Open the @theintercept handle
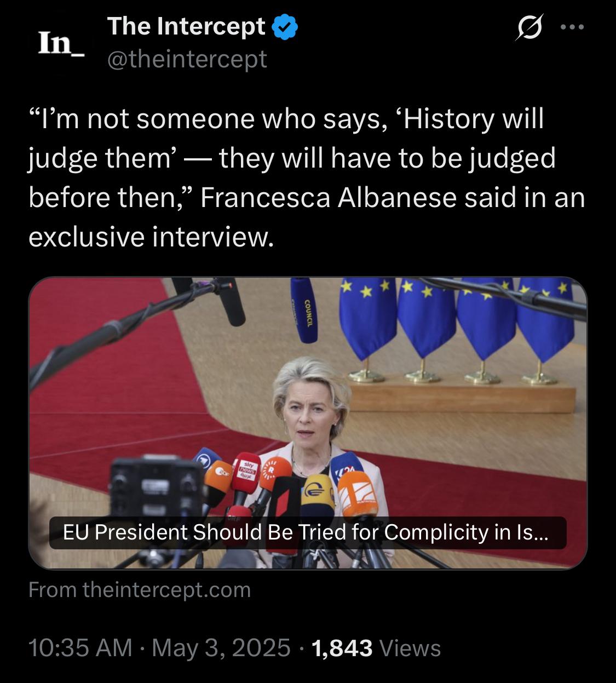The height and width of the screenshot is (683, 616). click(187, 59)
